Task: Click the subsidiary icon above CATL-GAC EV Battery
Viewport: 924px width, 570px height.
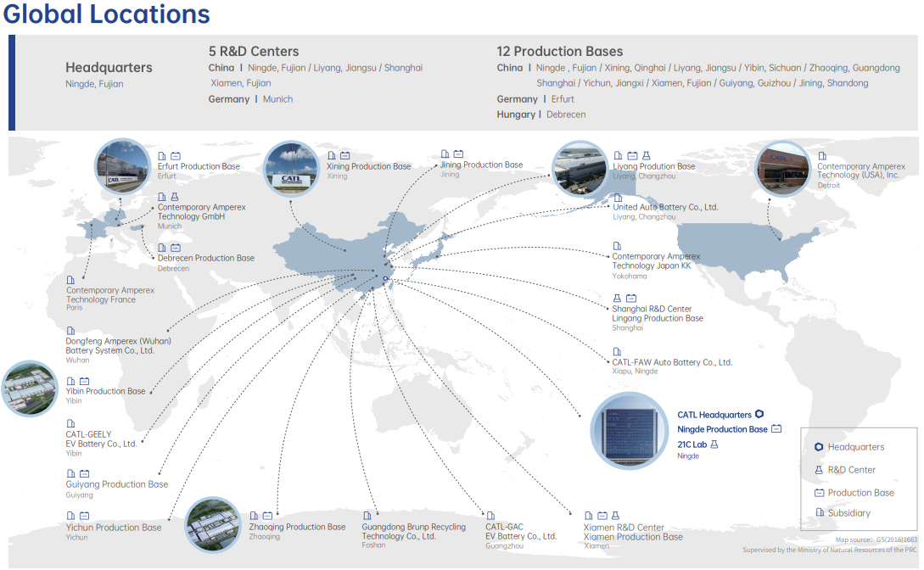Action: tap(490, 516)
